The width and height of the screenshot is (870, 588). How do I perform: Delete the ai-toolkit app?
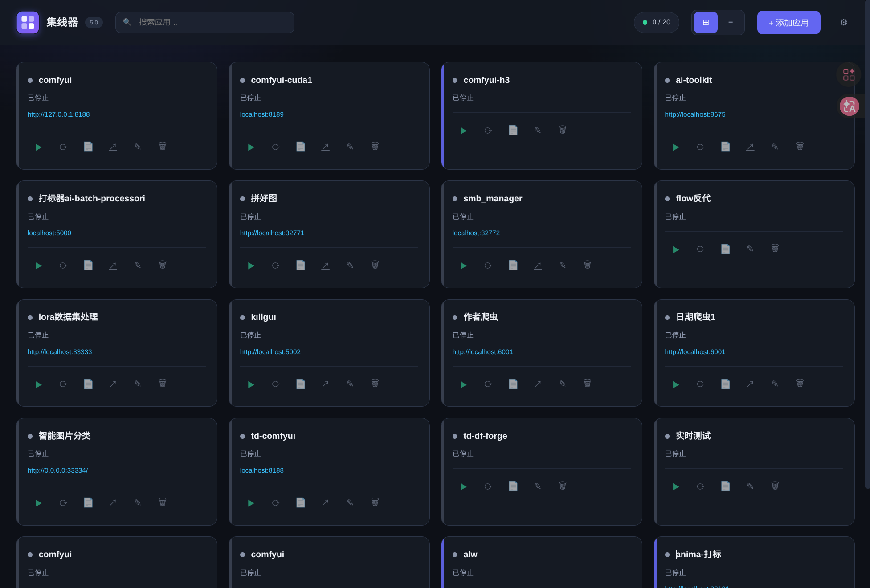(800, 147)
